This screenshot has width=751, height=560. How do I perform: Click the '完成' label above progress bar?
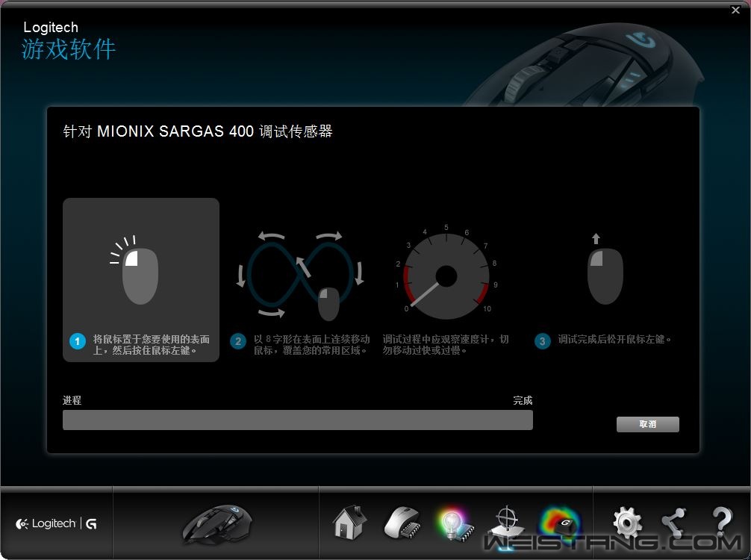click(x=523, y=400)
